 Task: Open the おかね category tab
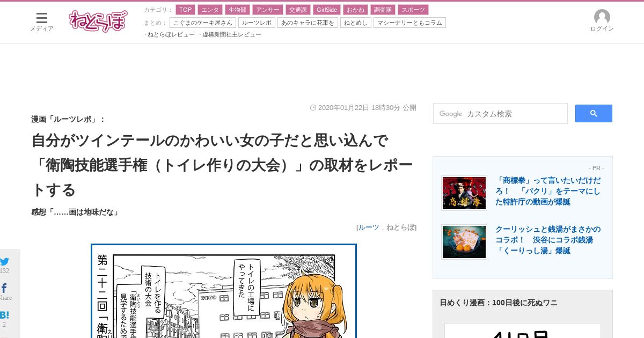pos(355,10)
